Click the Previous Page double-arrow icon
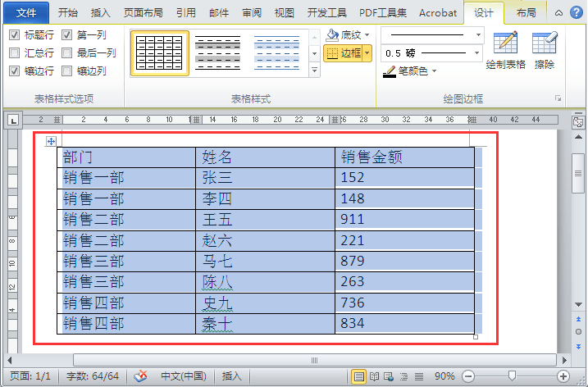 (578, 319)
